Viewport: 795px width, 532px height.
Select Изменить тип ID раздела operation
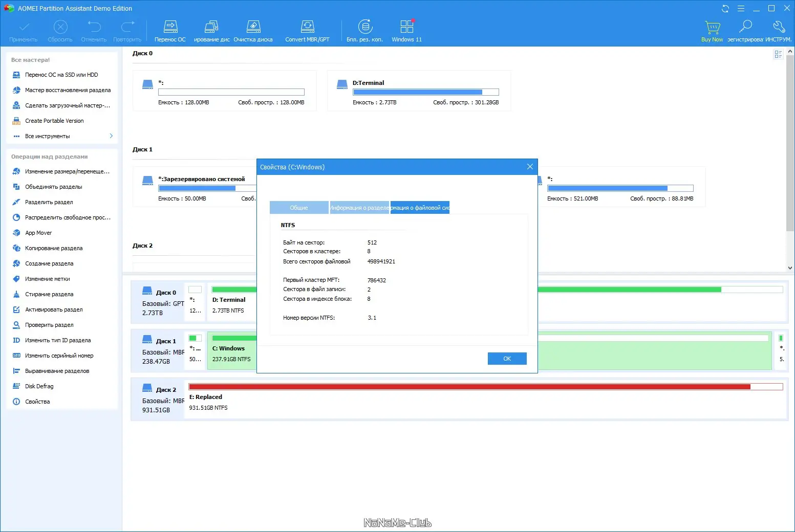[58, 340]
